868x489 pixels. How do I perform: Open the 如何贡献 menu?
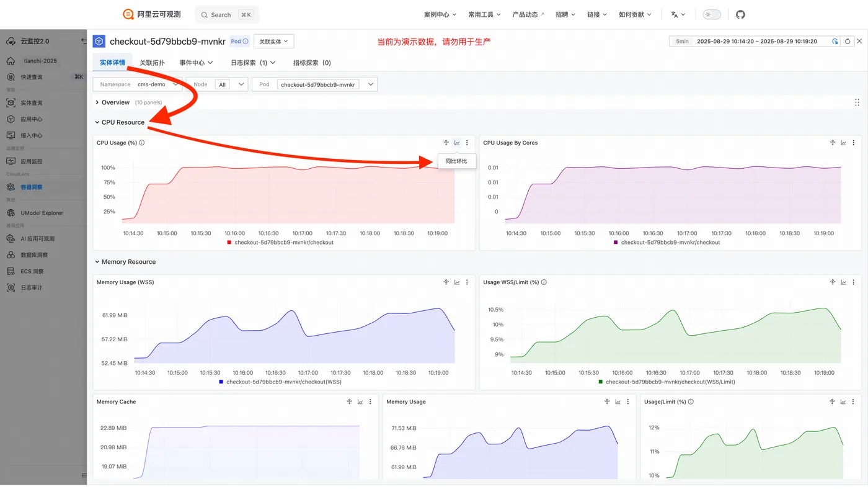[635, 14]
